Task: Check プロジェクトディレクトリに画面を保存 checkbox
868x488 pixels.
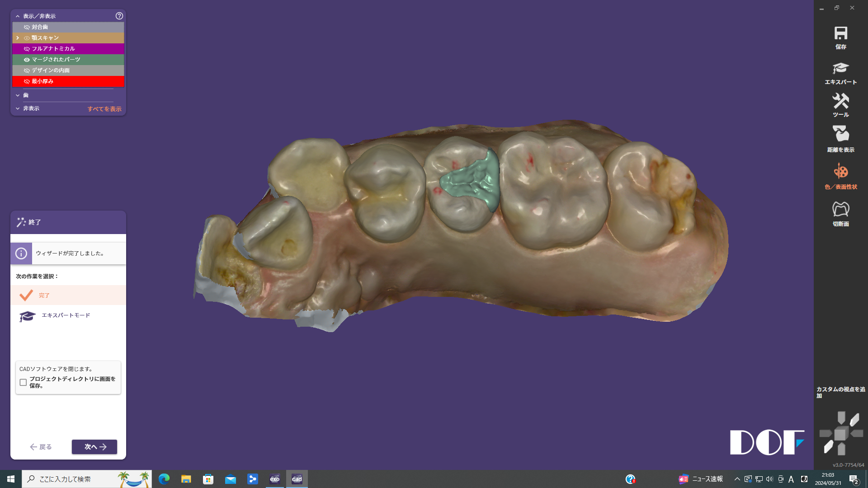Action: tap(23, 382)
